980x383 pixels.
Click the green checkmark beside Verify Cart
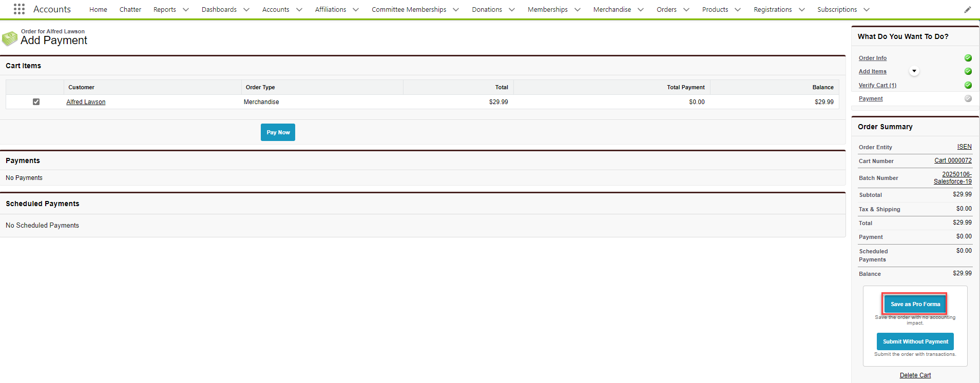[x=968, y=85]
